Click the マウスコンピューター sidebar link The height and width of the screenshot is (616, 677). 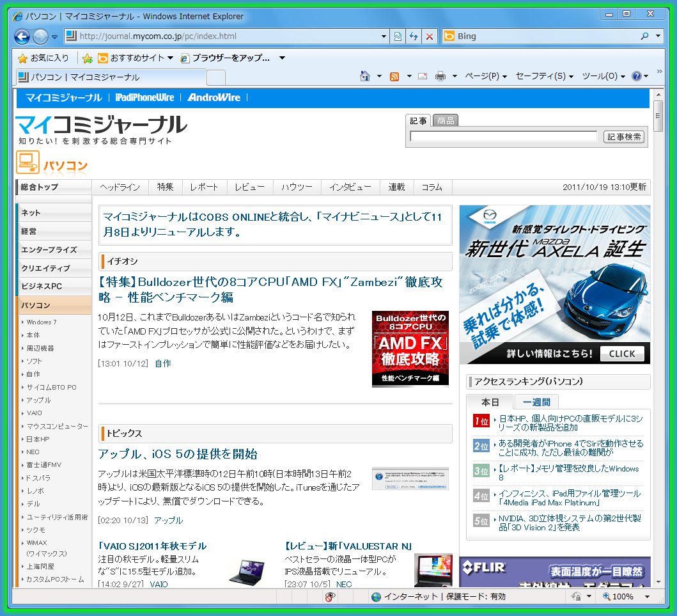coord(57,427)
